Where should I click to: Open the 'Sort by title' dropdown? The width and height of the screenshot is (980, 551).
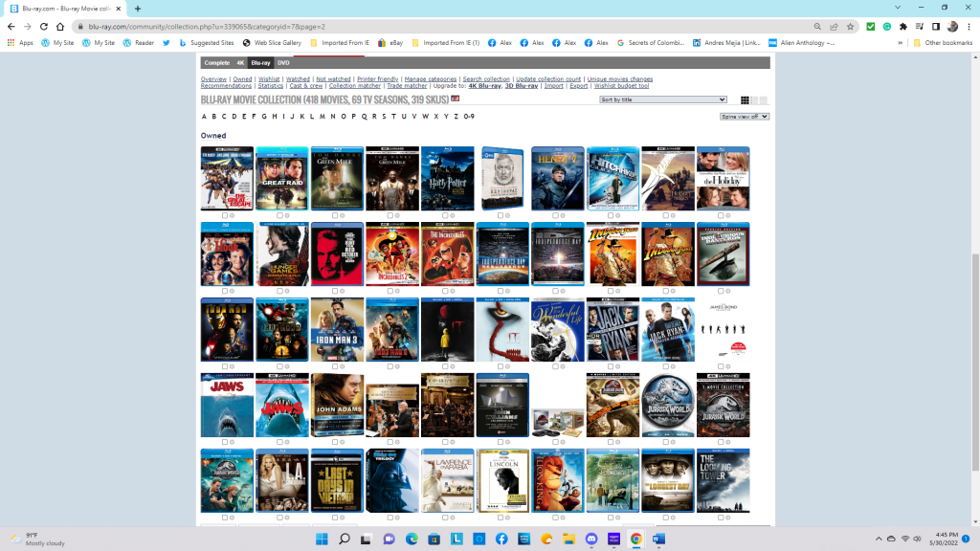click(663, 99)
